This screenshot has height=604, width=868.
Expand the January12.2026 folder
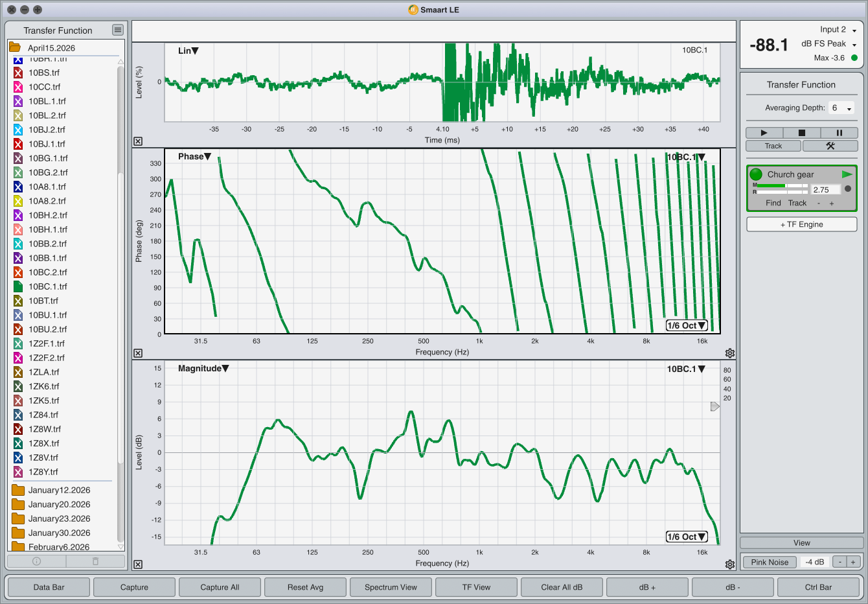click(18, 490)
